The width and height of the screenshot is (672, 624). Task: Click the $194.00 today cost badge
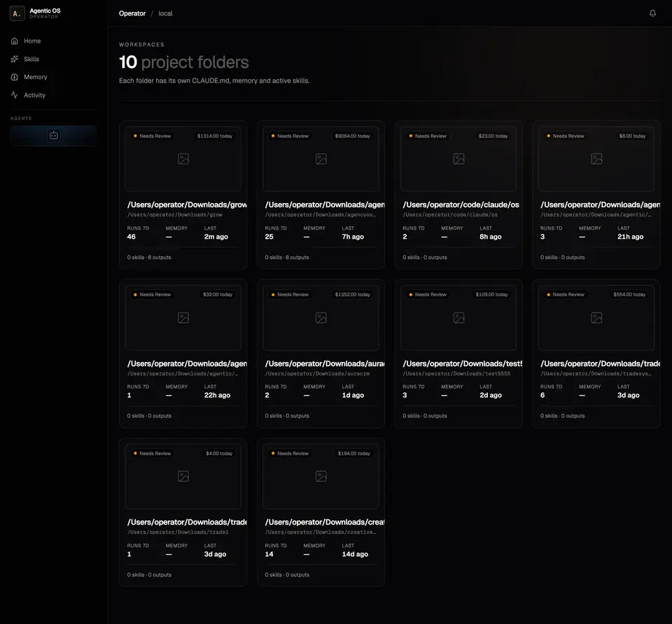click(x=353, y=453)
